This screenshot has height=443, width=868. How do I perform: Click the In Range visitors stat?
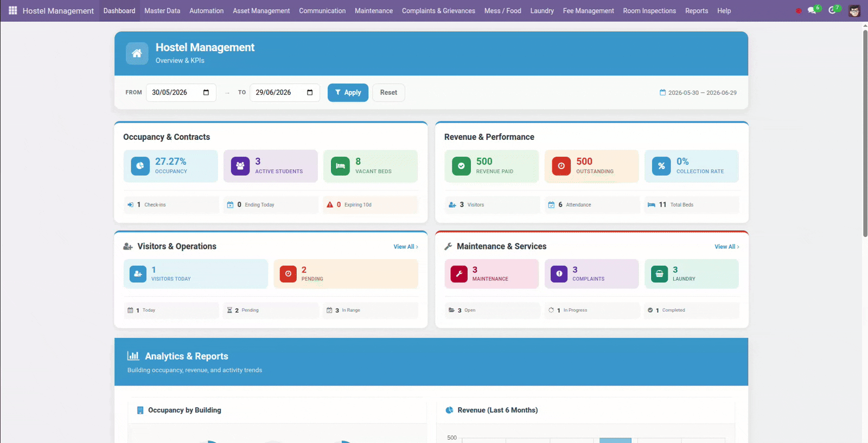coord(371,310)
